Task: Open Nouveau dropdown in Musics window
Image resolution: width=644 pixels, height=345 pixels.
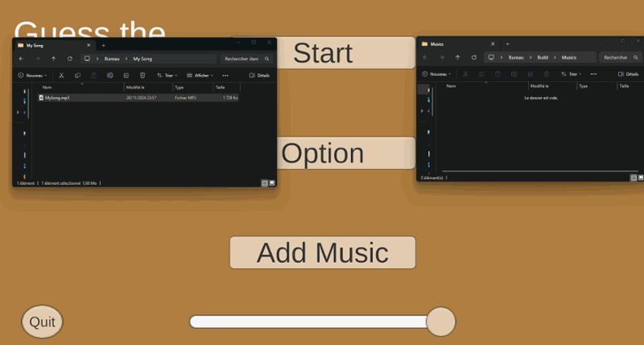Action: (x=436, y=74)
